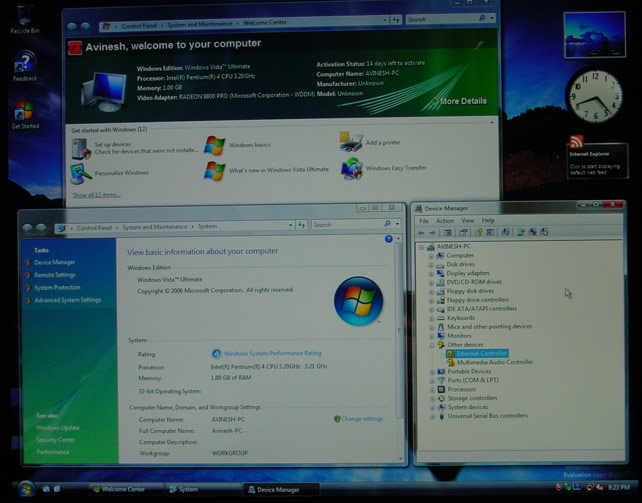Viewport: 642px width, 503px height.
Task: Click the RSS feed gadget icon in sidebar
Action: [576, 142]
